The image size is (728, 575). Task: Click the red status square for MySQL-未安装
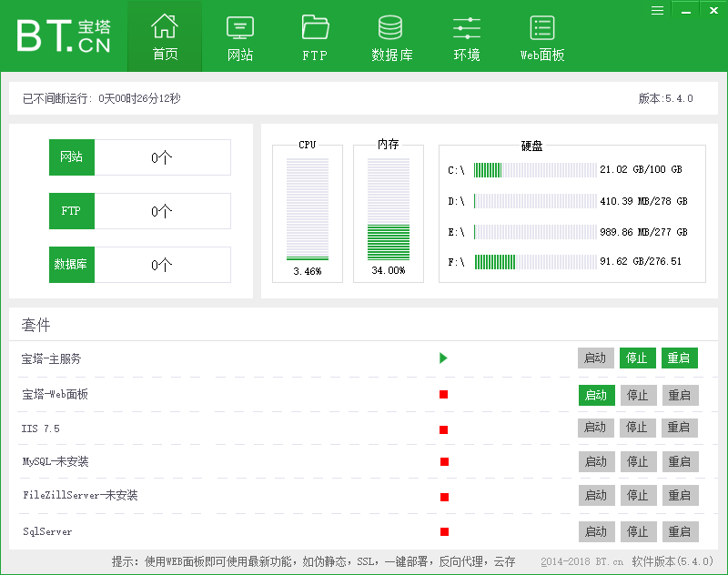[444, 462]
